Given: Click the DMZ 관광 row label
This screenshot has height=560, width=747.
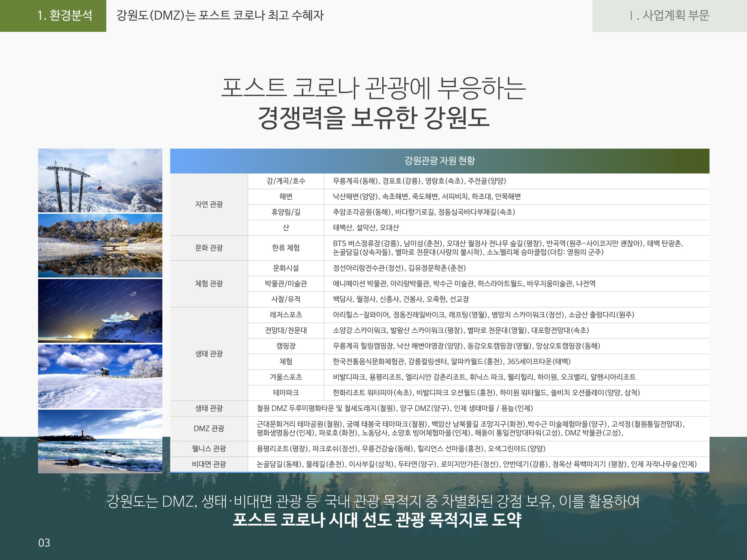Looking at the screenshot, I should tap(209, 428).
